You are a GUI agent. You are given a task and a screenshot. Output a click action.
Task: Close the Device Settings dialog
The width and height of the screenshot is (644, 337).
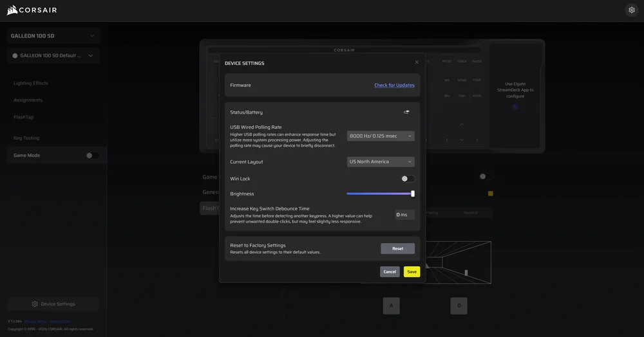pyautogui.click(x=417, y=62)
